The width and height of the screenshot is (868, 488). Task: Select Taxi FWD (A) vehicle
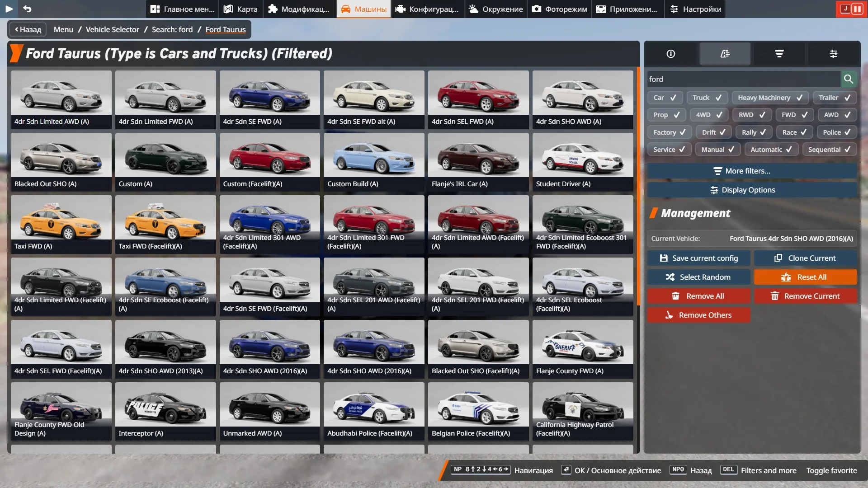(61, 224)
